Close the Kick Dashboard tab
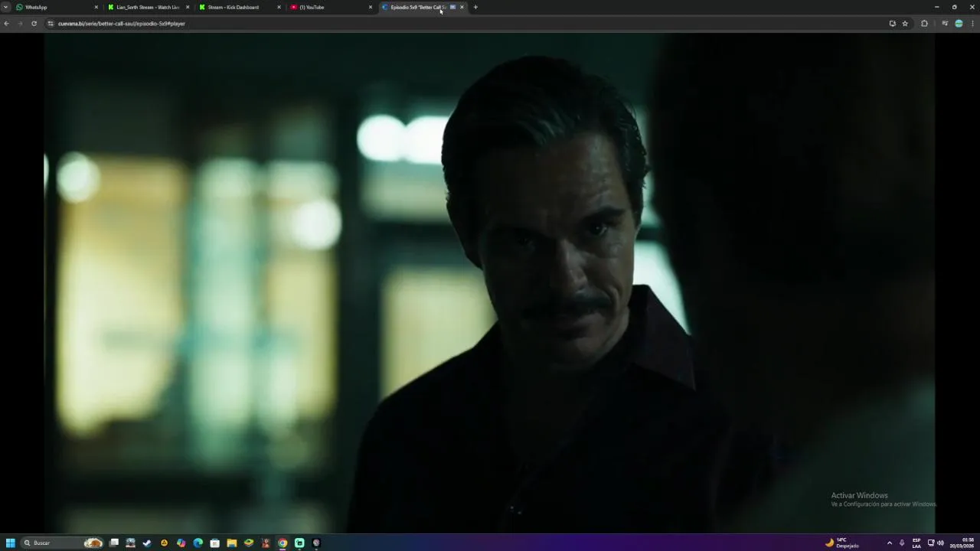980x551 pixels. [x=279, y=7]
